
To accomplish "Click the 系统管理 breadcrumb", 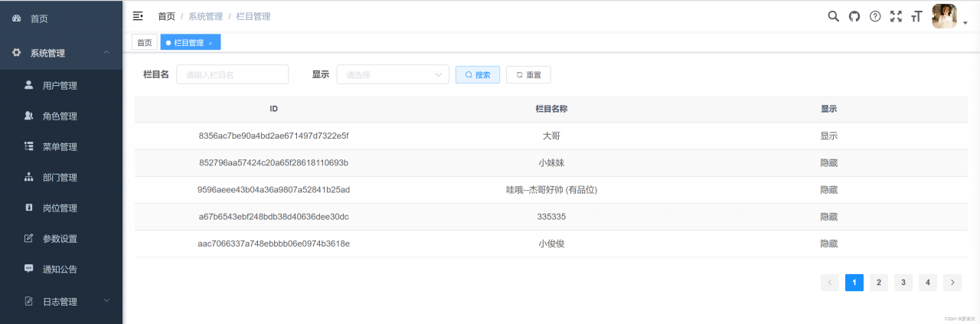I will click(205, 16).
